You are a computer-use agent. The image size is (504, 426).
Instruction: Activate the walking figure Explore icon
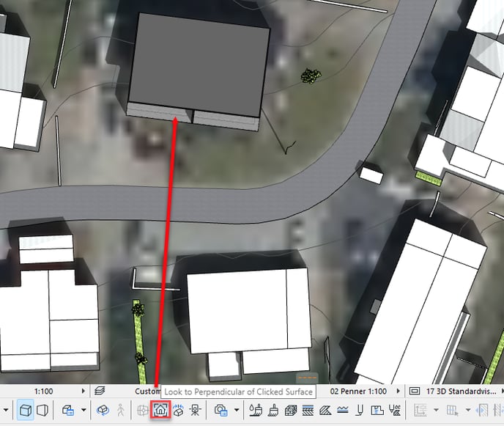(121, 410)
